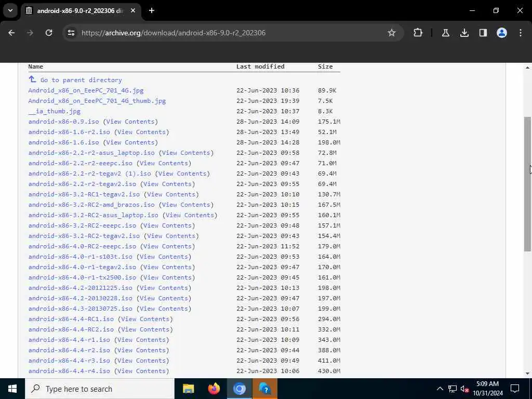Open the notification center icon
Viewport: 532px width, 399px height.
(515, 389)
